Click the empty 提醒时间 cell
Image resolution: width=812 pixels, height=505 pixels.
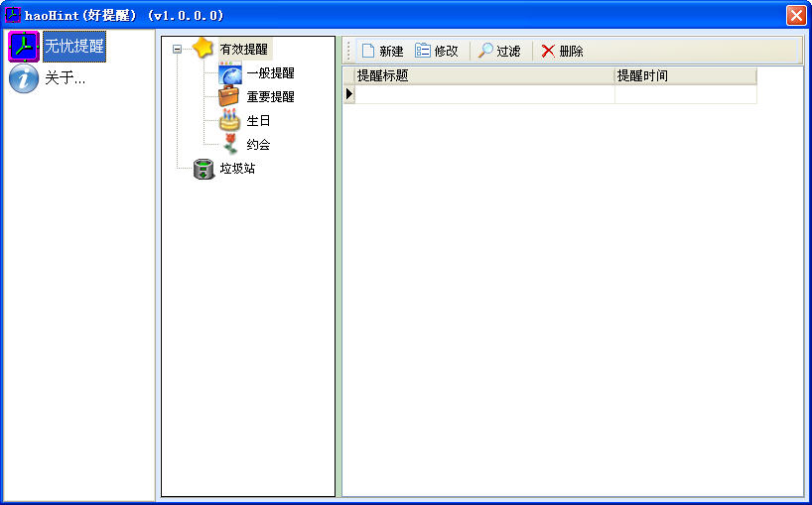coord(686,94)
